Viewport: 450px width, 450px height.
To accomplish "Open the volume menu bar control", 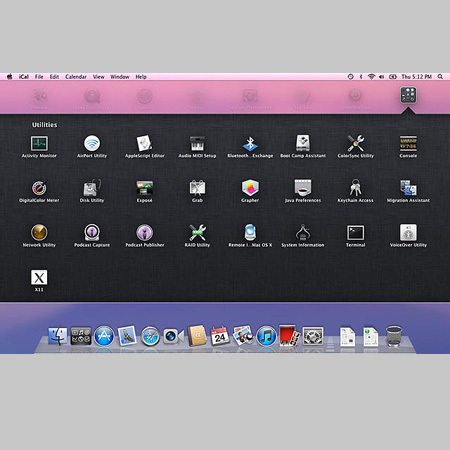I will (381, 77).
